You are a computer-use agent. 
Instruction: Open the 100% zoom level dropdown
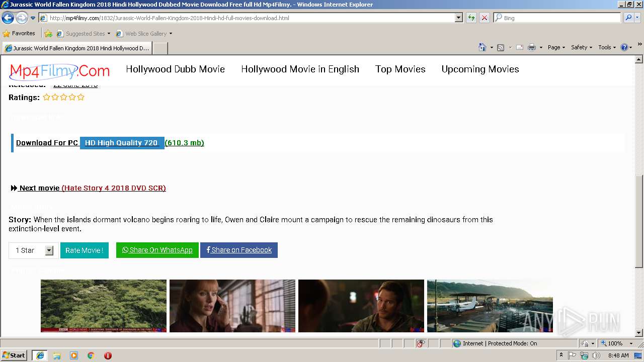coord(617,343)
